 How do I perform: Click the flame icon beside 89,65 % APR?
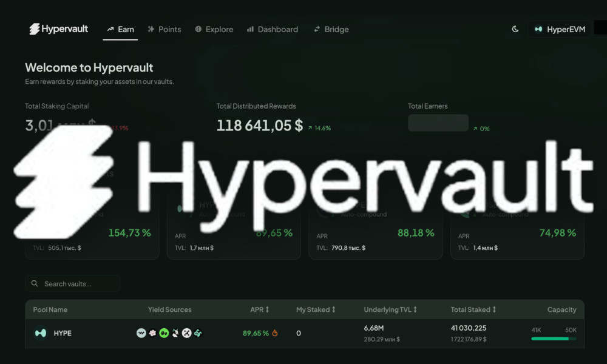coord(275,333)
